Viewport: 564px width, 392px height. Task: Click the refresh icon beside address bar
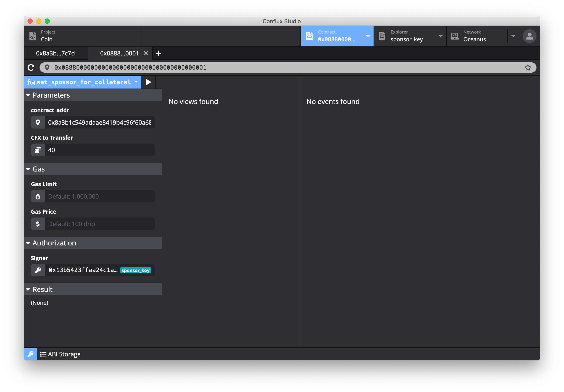pyautogui.click(x=31, y=67)
